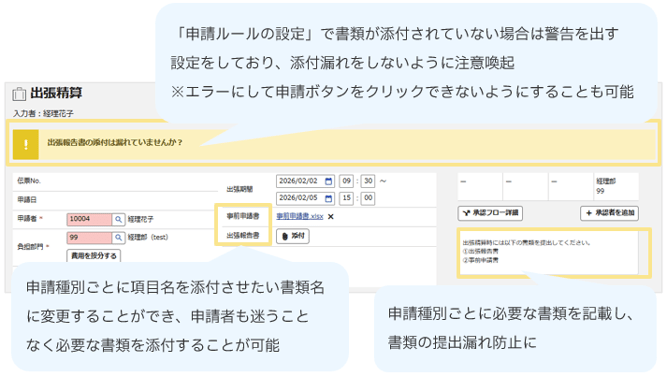Viewport: 667px width, 377px height.
Task: Click the note text listing required documents
Action: [527, 251]
